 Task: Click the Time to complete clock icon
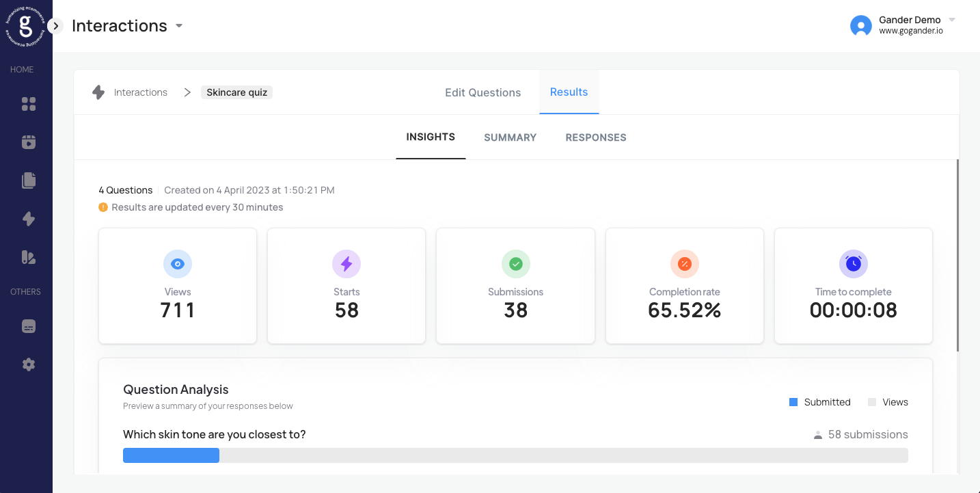854,264
